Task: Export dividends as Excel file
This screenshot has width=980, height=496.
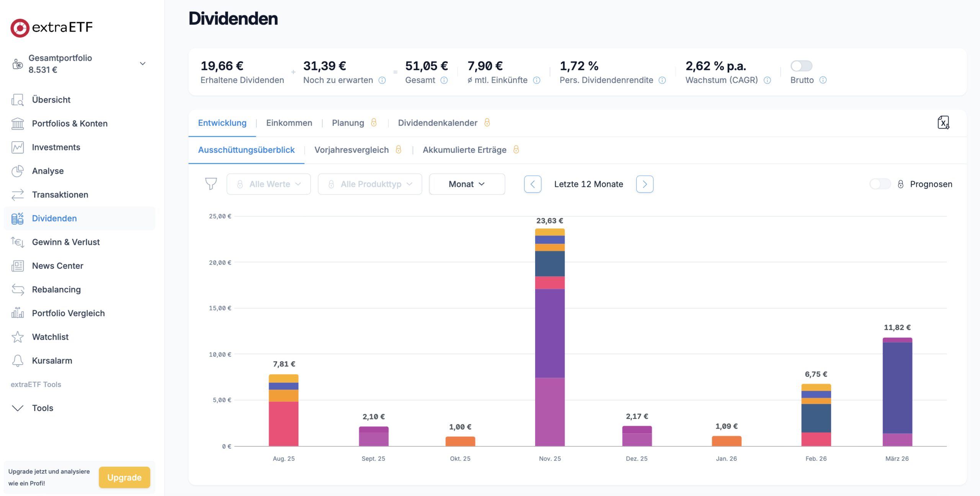Action: coord(943,122)
